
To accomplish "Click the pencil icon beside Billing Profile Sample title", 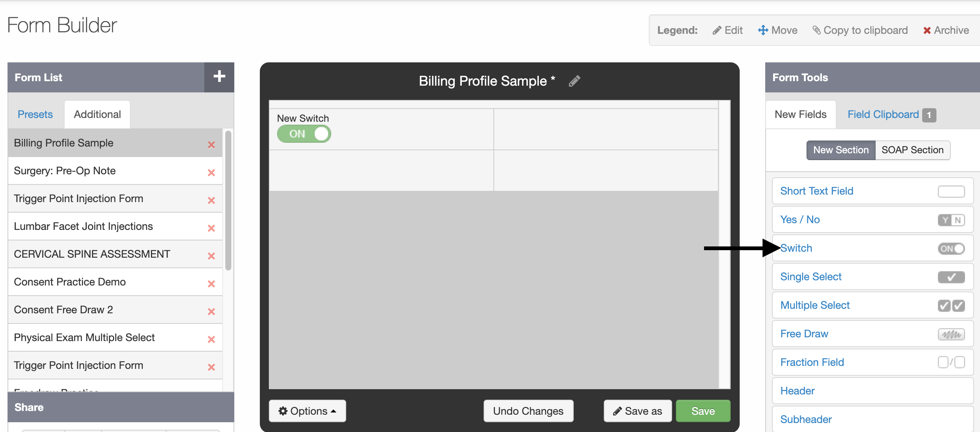I will point(574,81).
